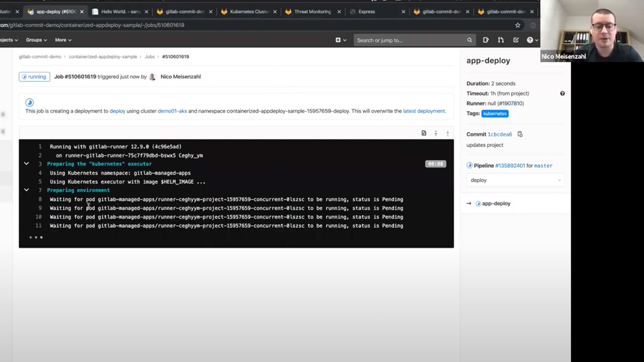Click the #510601619 breadcrumb item
This screenshot has height=362, width=644.
tap(176, 57)
